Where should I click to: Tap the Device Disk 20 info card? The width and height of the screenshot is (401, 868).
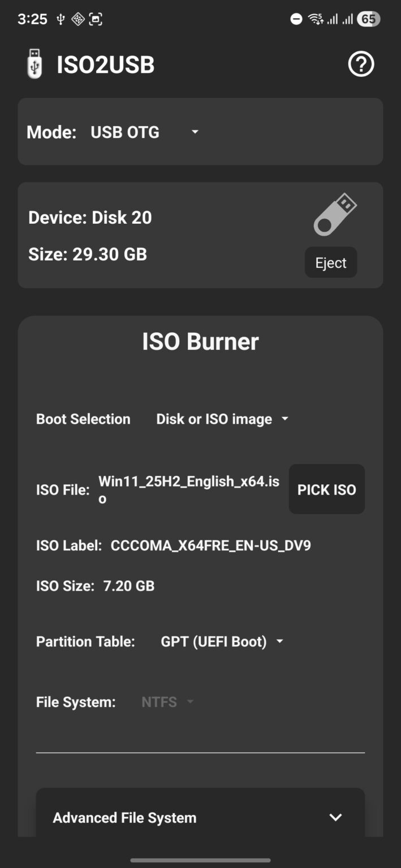(x=89, y=217)
